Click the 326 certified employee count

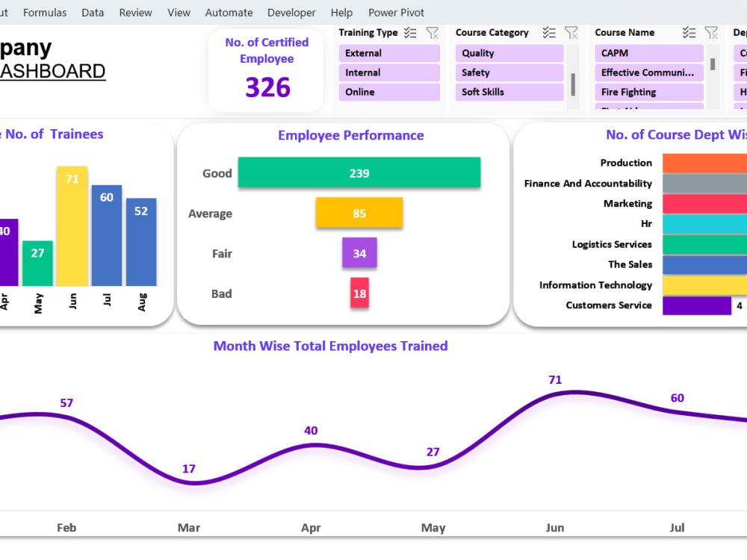(x=267, y=87)
